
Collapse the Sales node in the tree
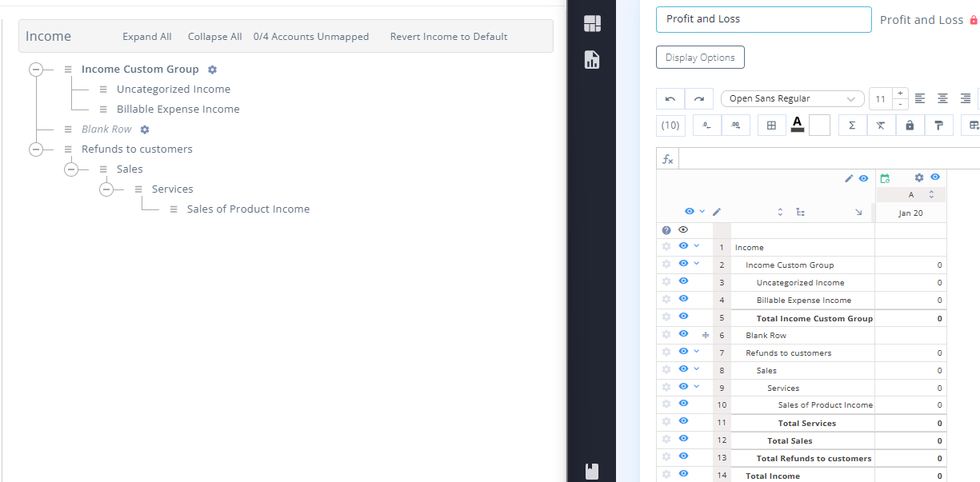point(71,169)
